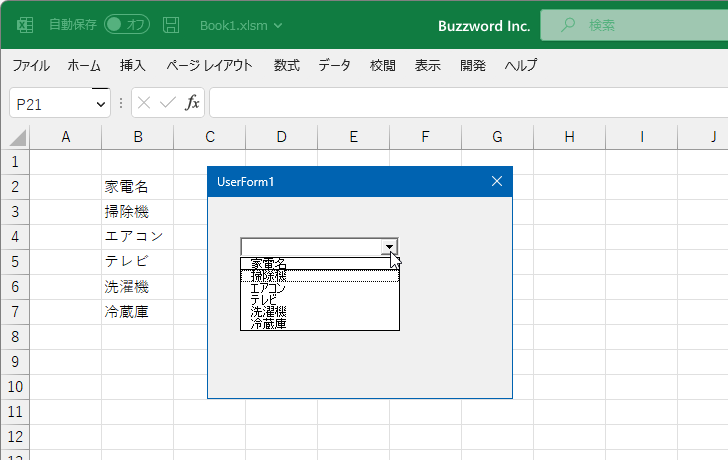Image resolution: width=728 pixels, height=460 pixels.
Task: Click the formula bar options dots handle
Action: tap(121, 103)
